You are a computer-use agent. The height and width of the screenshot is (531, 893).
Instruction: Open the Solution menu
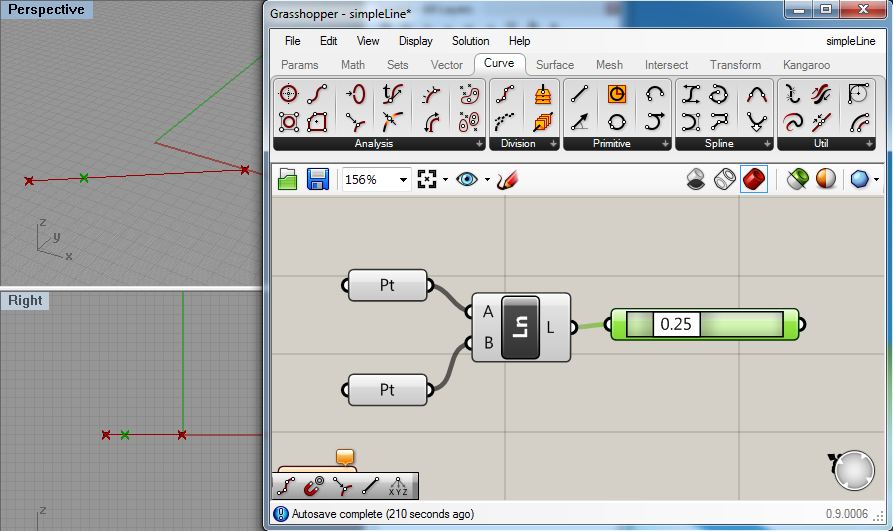tap(470, 41)
